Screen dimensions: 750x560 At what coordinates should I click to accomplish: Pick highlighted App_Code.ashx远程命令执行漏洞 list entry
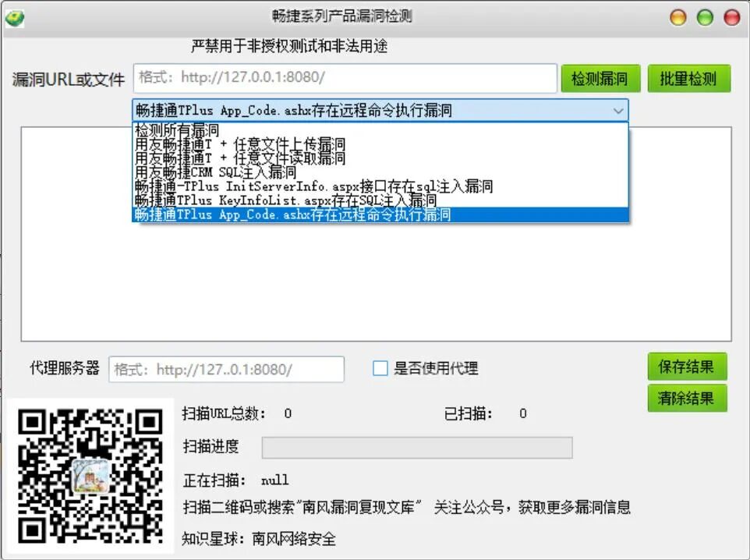click(x=380, y=214)
